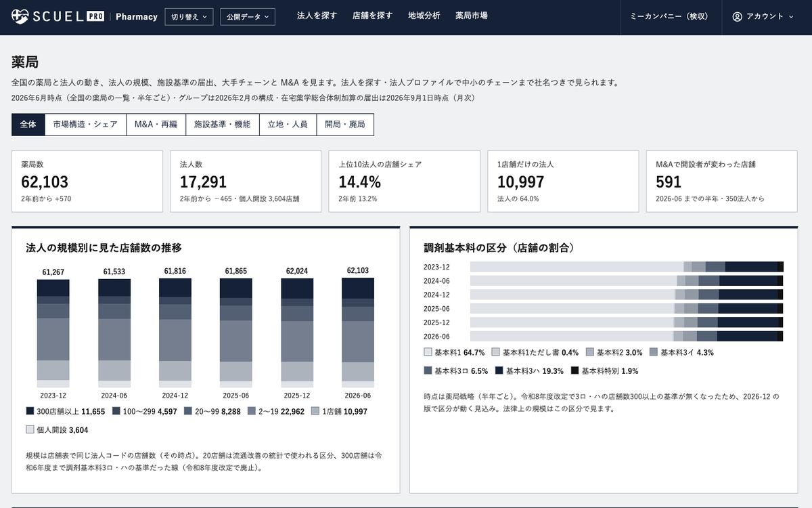Click the 基本料1ただし書 legend swatch
The height and width of the screenshot is (508, 812).
tap(495, 352)
